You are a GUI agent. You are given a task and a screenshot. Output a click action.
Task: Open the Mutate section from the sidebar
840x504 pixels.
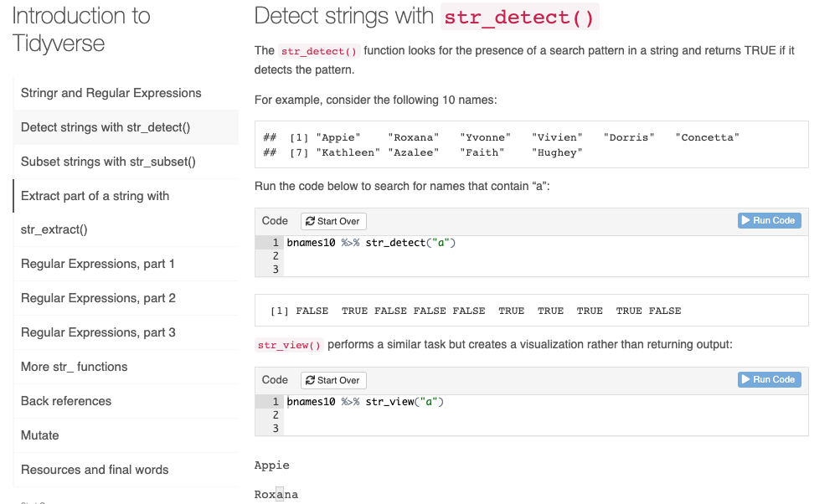tap(38, 435)
